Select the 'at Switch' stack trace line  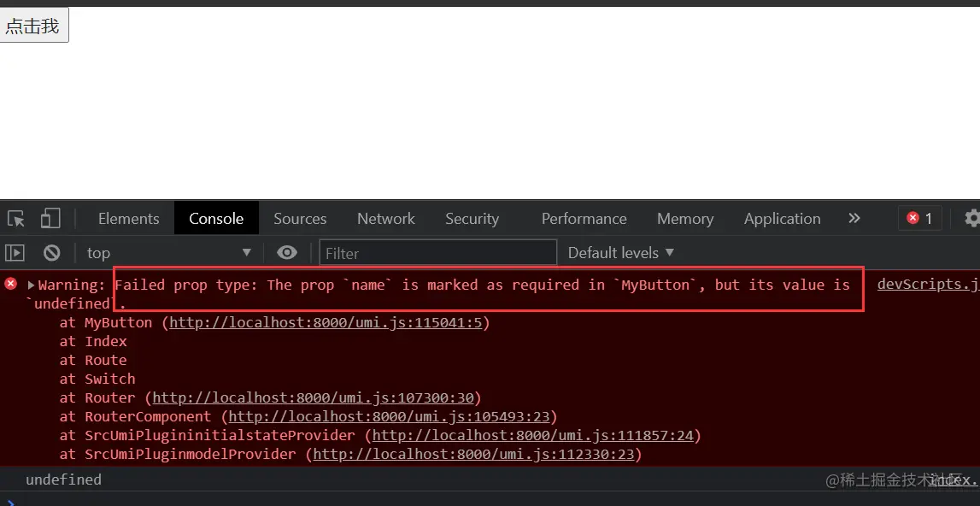[97, 379]
